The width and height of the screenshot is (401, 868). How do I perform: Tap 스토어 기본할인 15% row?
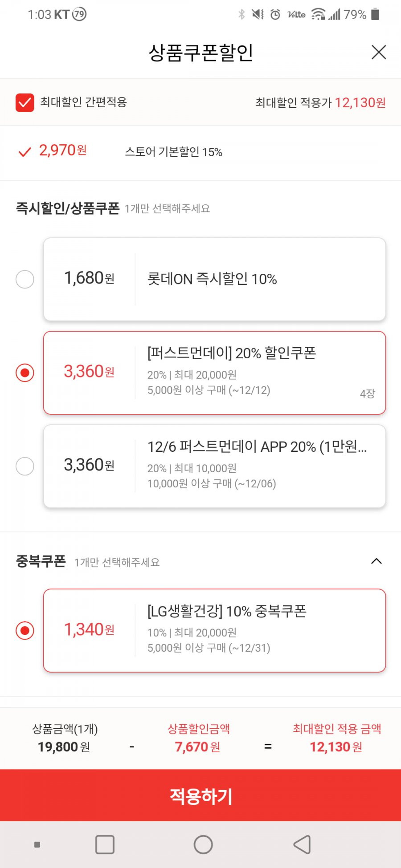pyautogui.click(x=200, y=152)
